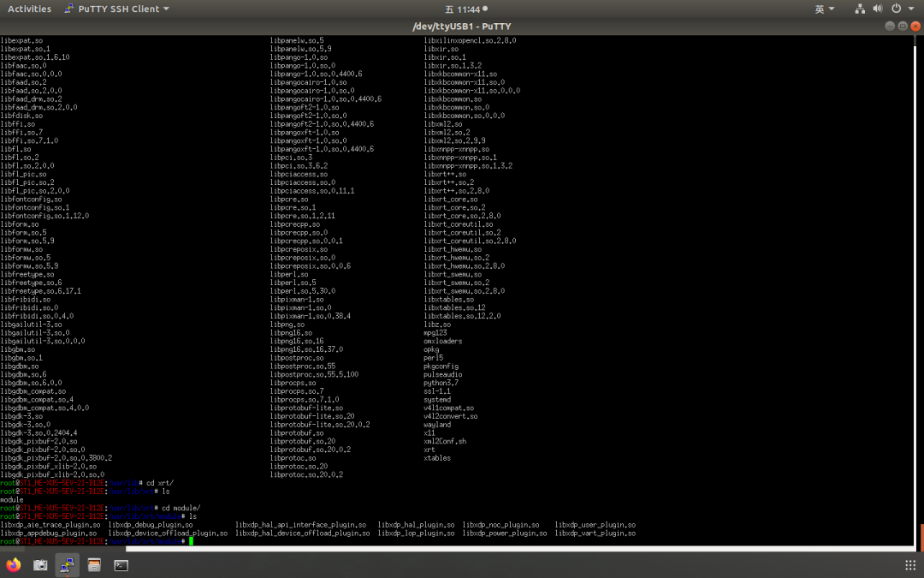Click perl5 directory entry
The width and height of the screenshot is (924, 578).
click(433, 358)
